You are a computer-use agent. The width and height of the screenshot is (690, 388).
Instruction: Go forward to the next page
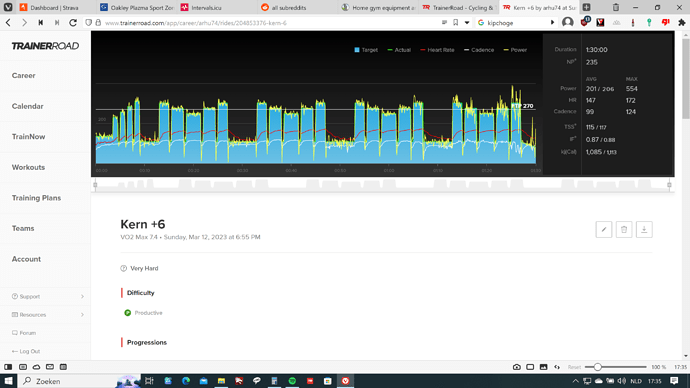click(24, 22)
